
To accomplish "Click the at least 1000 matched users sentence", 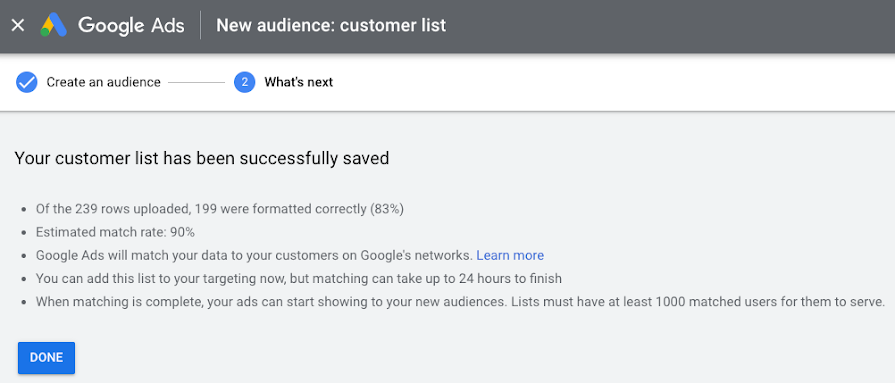I will 698,302.
